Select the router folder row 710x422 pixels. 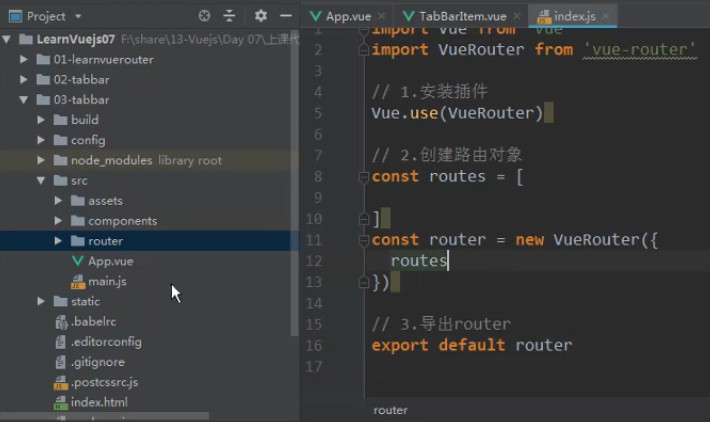tap(149, 240)
